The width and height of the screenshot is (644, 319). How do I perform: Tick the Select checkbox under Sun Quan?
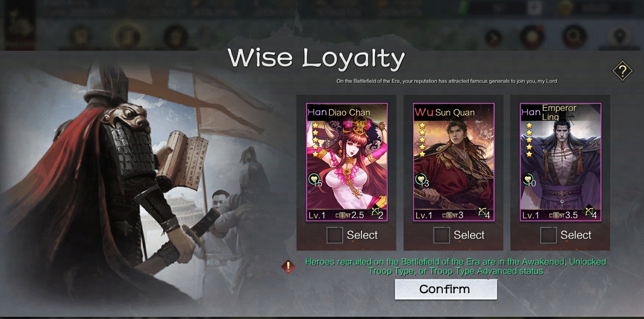pos(441,235)
